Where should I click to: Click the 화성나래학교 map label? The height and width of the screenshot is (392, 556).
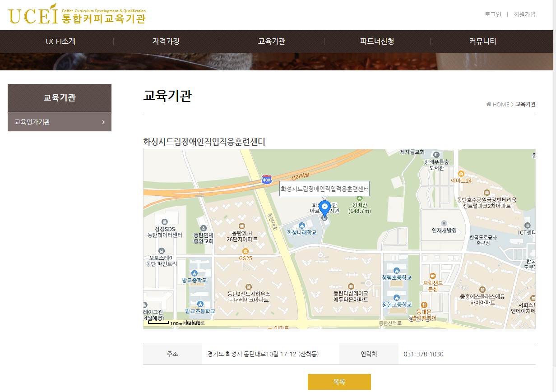pyautogui.click(x=302, y=232)
